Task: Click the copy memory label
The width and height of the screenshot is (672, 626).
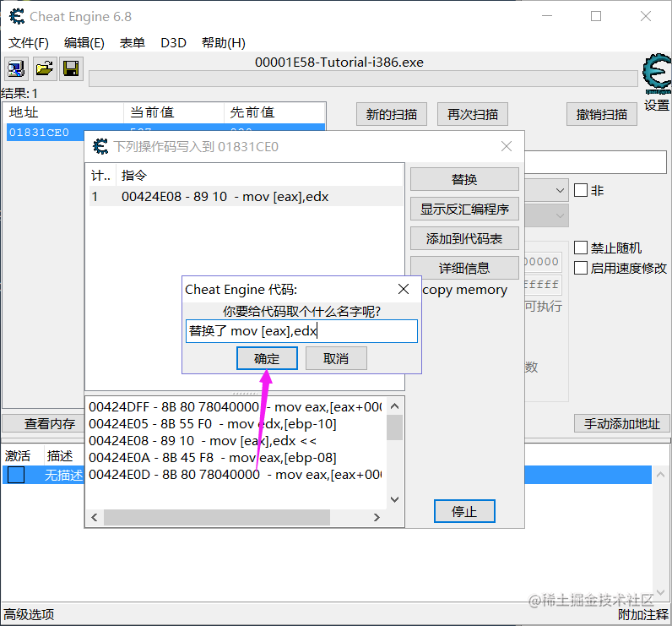Action: [464, 290]
